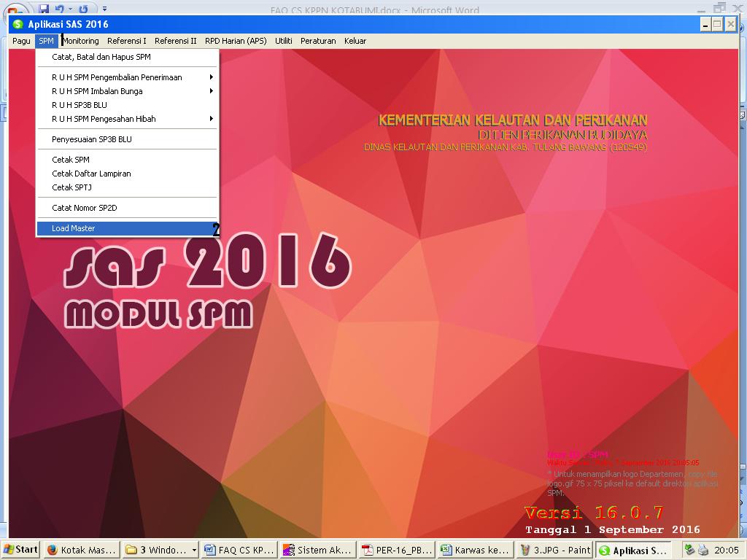Expand R U H SPM Pengembalian Penerimaan submenu

point(117,77)
